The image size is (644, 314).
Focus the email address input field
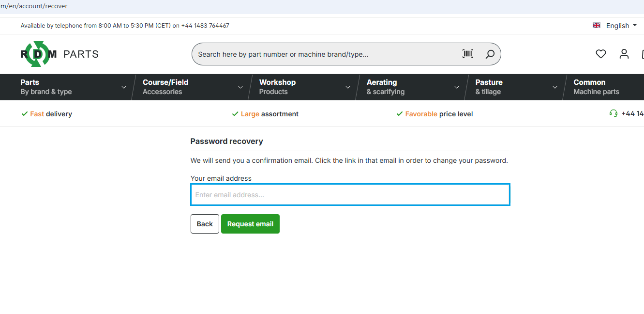pyautogui.click(x=350, y=195)
